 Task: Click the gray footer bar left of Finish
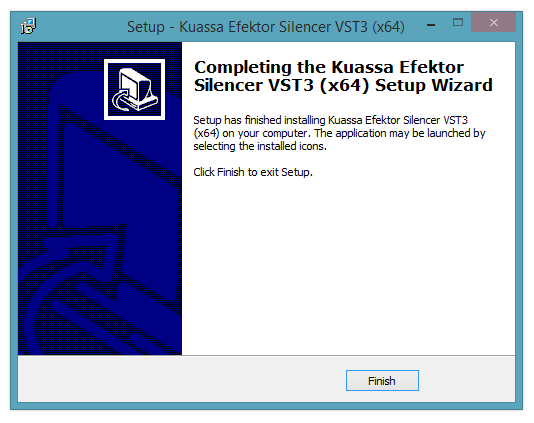click(180, 379)
